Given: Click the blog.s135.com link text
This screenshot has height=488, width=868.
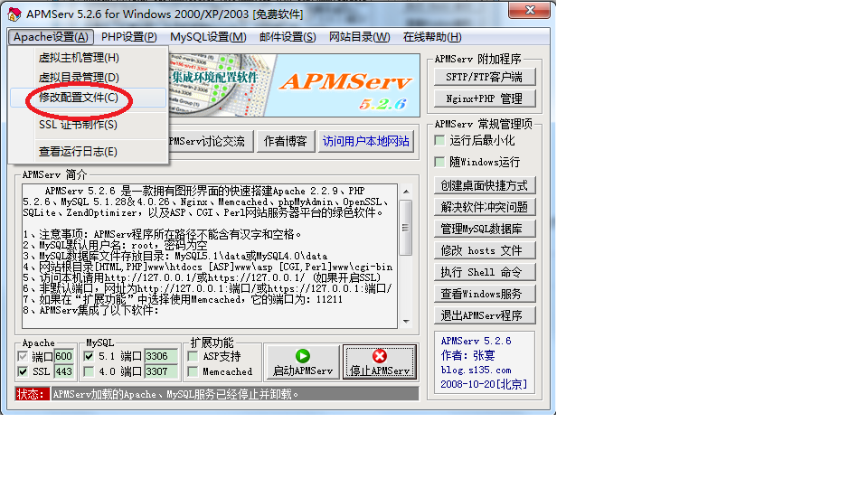Looking at the screenshot, I should coord(476,371).
